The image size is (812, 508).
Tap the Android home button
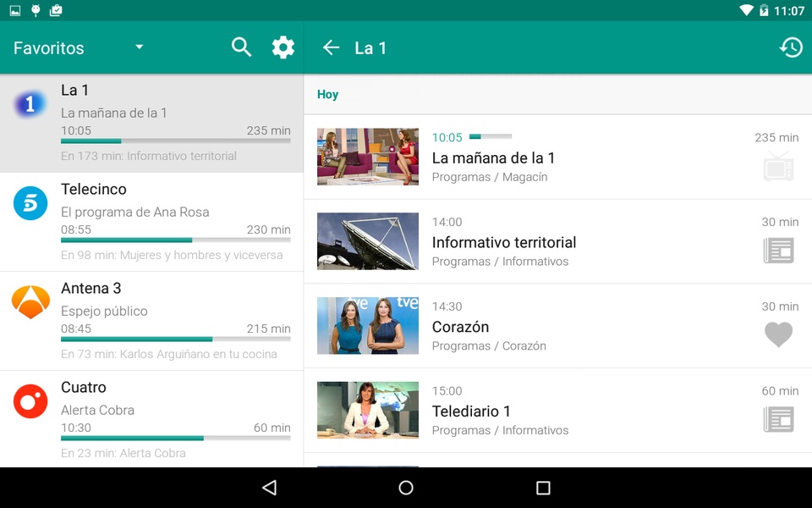pos(406,488)
